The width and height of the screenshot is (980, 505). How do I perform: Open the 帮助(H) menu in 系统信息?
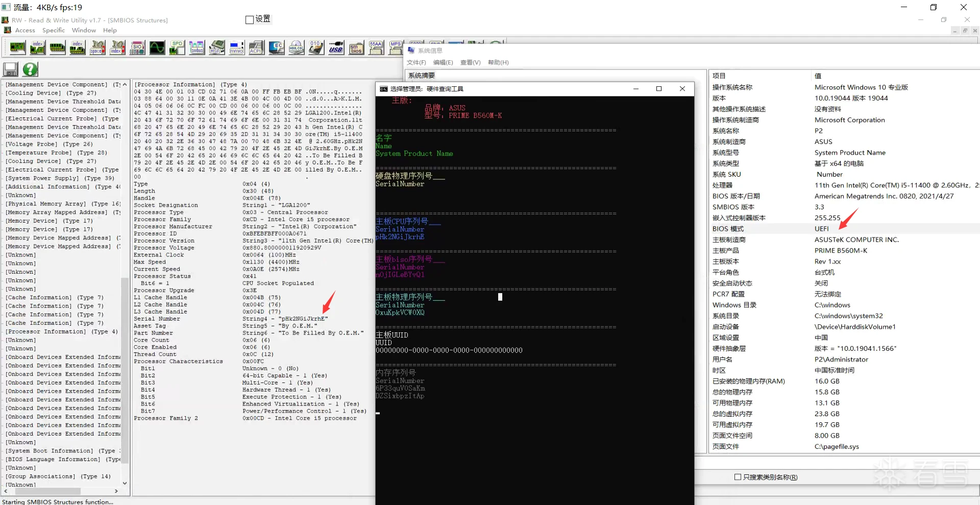[498, 62]
